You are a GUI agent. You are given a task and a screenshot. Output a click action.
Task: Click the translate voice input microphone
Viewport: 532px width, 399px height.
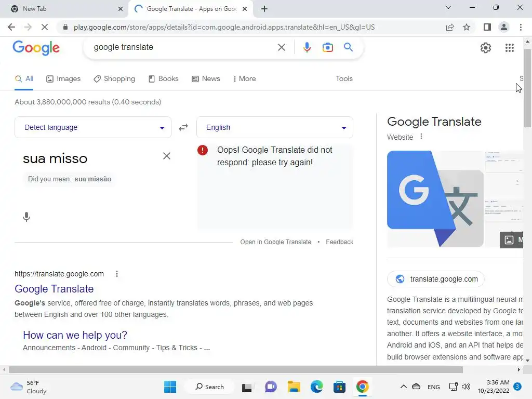pos(26,217)
